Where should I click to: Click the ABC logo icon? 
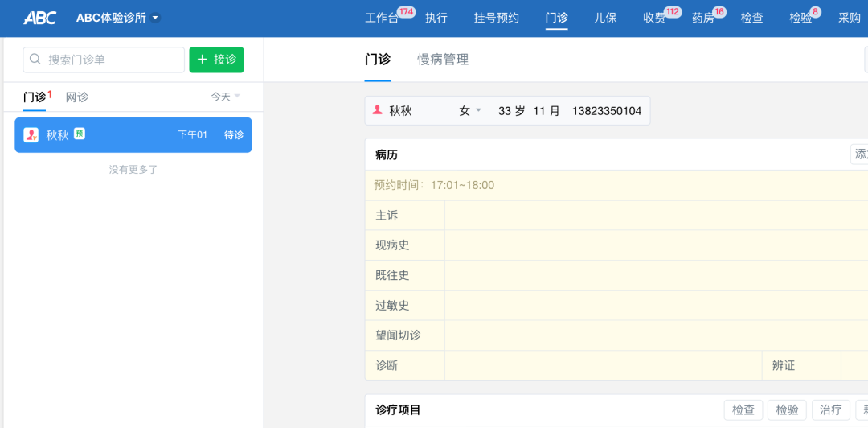39,18
